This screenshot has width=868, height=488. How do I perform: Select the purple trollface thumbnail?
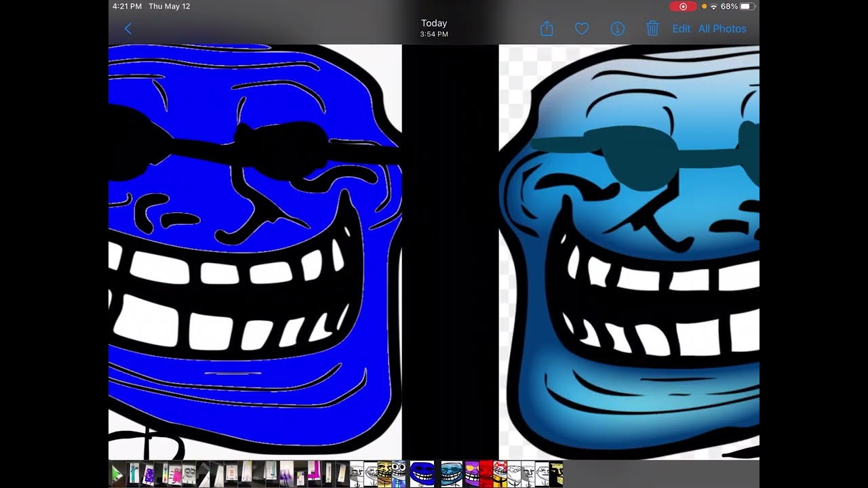coord(472,474)
